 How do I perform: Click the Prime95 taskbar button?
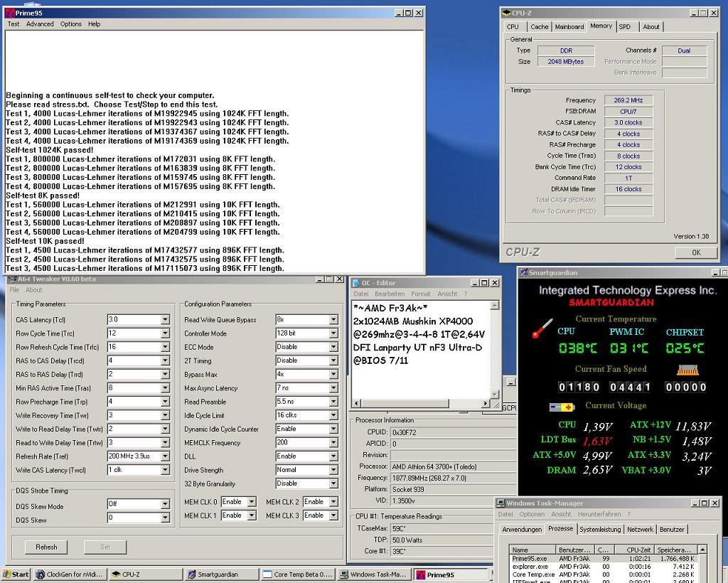tap(450, 574)
